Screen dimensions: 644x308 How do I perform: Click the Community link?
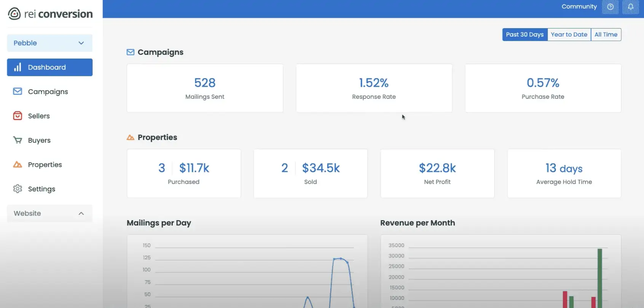tap(579, 6)
